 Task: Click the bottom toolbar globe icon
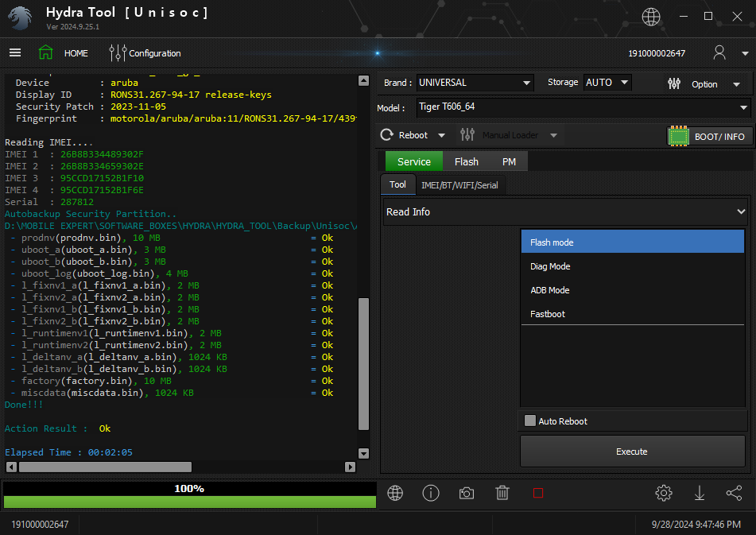coord(395,493)
